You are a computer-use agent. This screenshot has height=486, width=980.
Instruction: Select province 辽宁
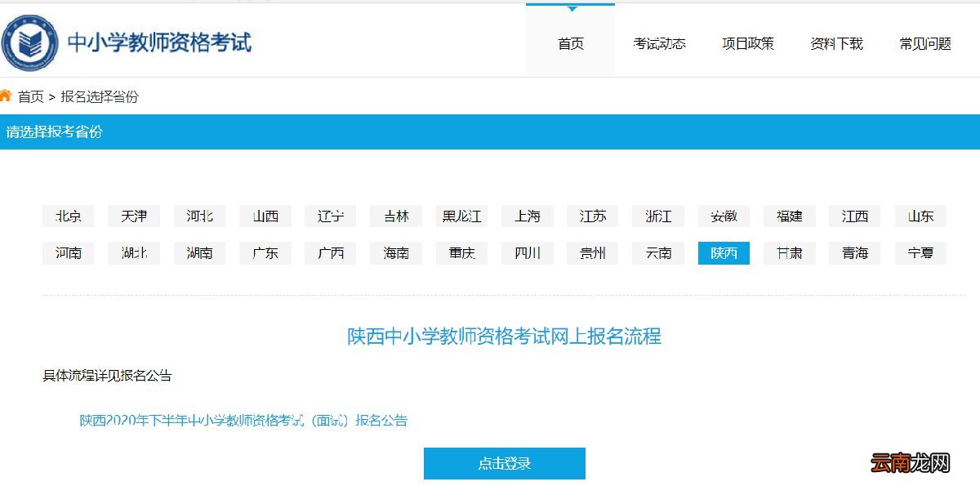point(331,216)
